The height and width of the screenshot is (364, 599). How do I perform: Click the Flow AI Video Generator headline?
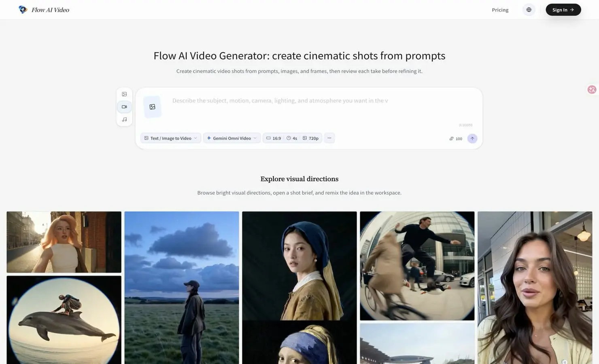299,55
